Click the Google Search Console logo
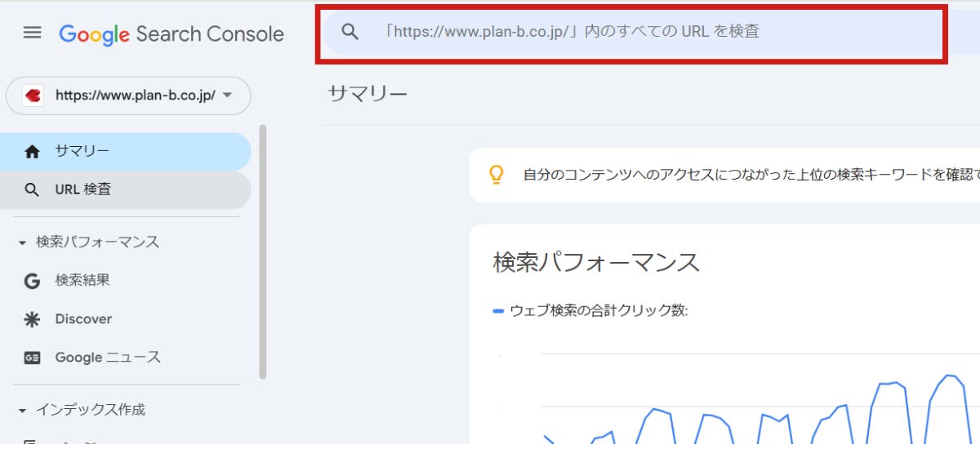Viewport: 980px width, 449px height. (171, 33)
